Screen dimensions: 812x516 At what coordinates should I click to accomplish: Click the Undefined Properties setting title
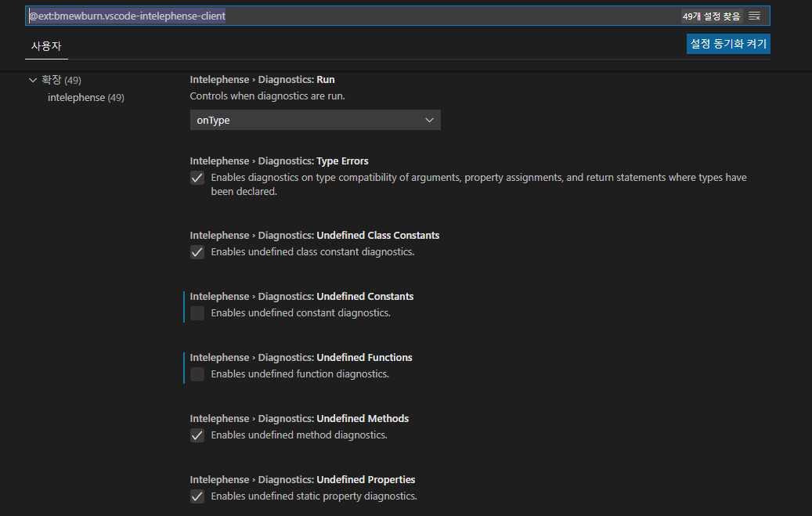click(302, 480)
